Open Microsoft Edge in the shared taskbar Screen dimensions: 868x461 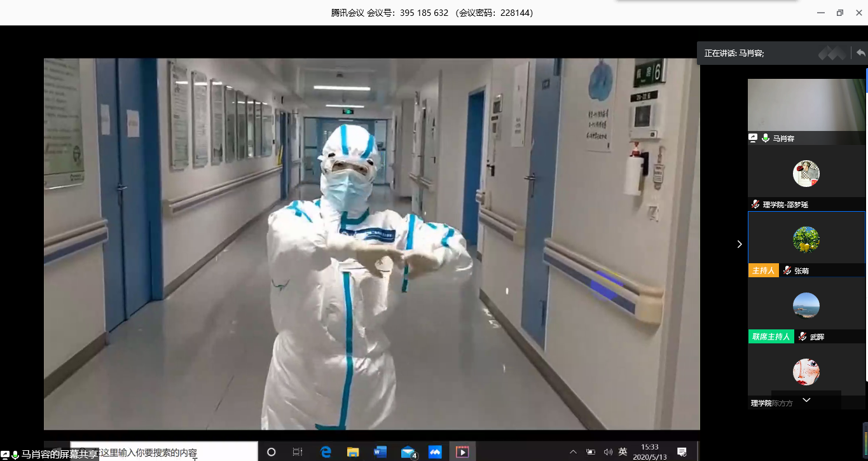326,452
